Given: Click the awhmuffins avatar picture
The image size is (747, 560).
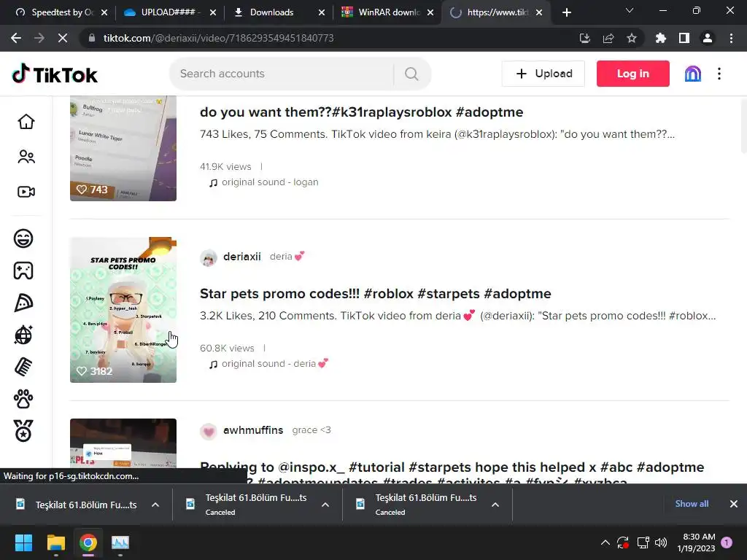Looking at the screenshot, I should (x=208, y=432).
